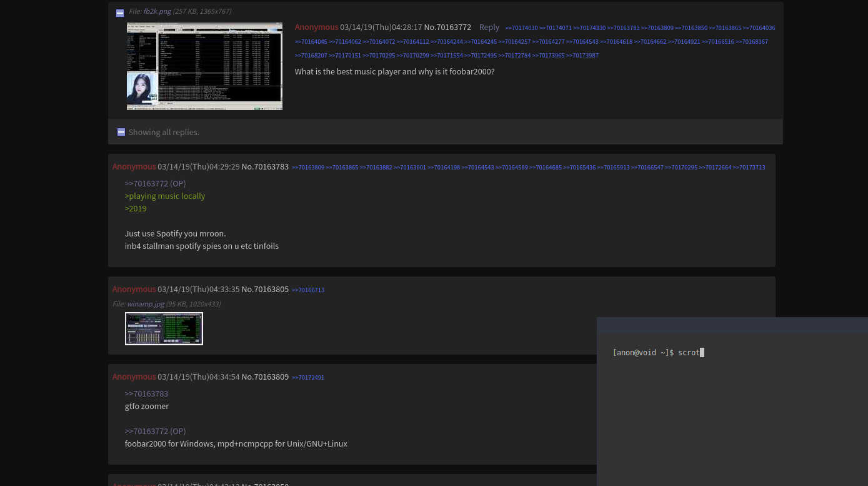The image size is (868, 486).
Task: Open quote link >>70163783 in post 70163809
Action: tap(146, 393)
